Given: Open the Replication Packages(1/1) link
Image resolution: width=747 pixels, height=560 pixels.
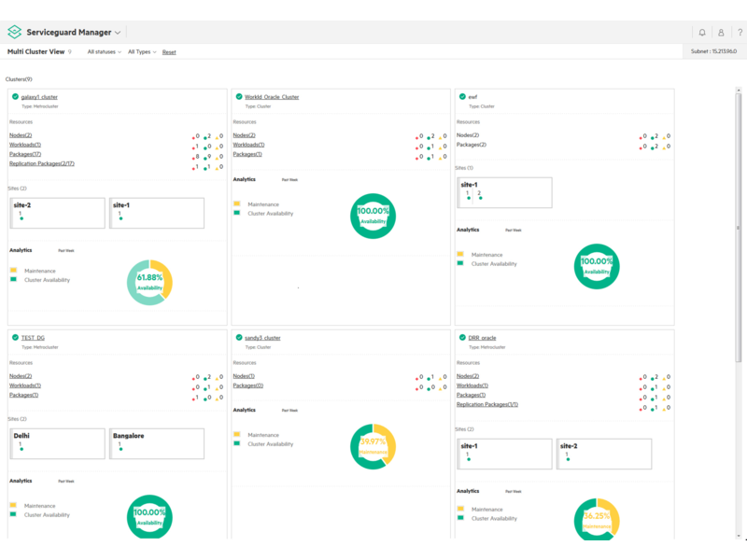Looking at the screenshot, I should pos(487,405).
